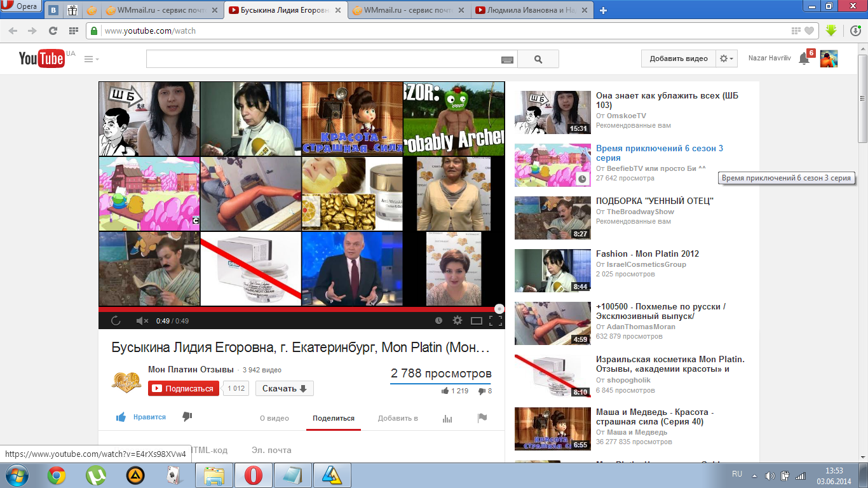Image resolution: width=868 pixels, height=488 pixels.
Task: Open the Мон Платин Отзывы channel link
Action: coord(191,370)
